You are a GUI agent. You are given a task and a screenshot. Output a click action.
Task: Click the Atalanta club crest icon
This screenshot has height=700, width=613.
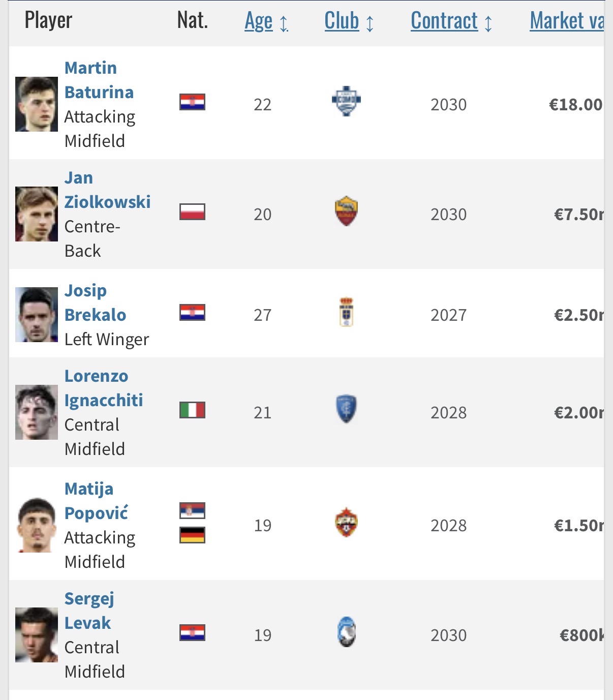click(x=346, y=632)
